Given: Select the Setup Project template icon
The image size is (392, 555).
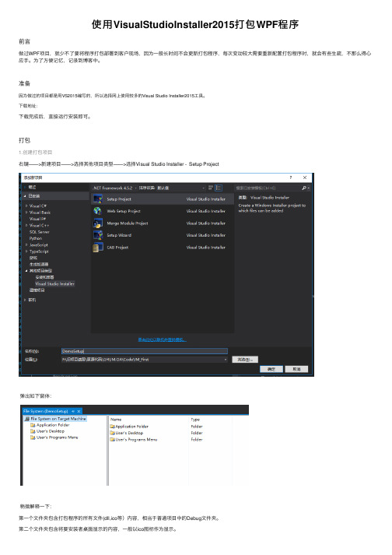Looking at the screenshot, I should 98,199.
